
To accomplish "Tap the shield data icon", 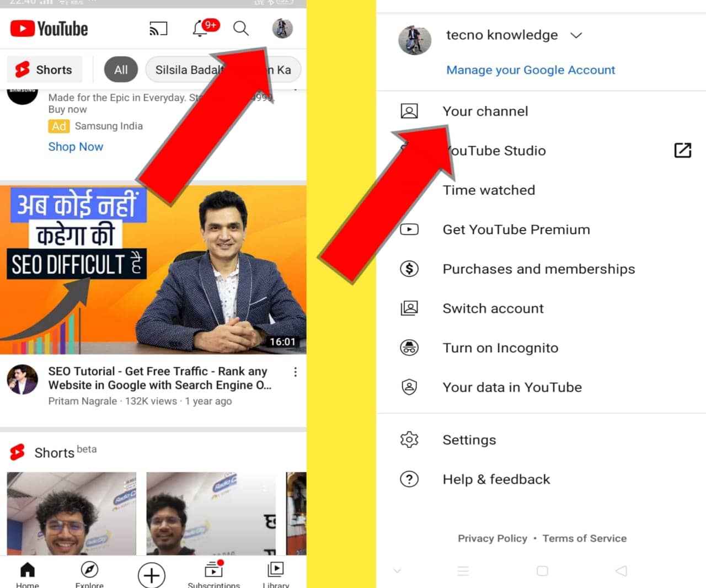I will (x=409, y=387).
